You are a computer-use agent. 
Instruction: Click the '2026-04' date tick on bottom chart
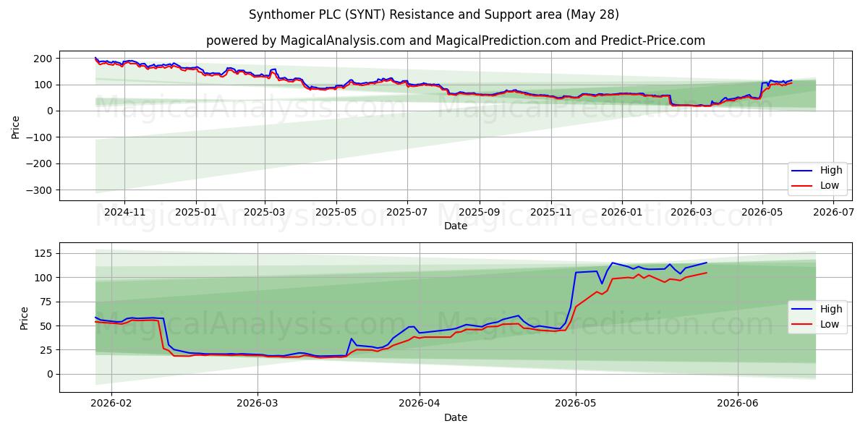[420, 404]
